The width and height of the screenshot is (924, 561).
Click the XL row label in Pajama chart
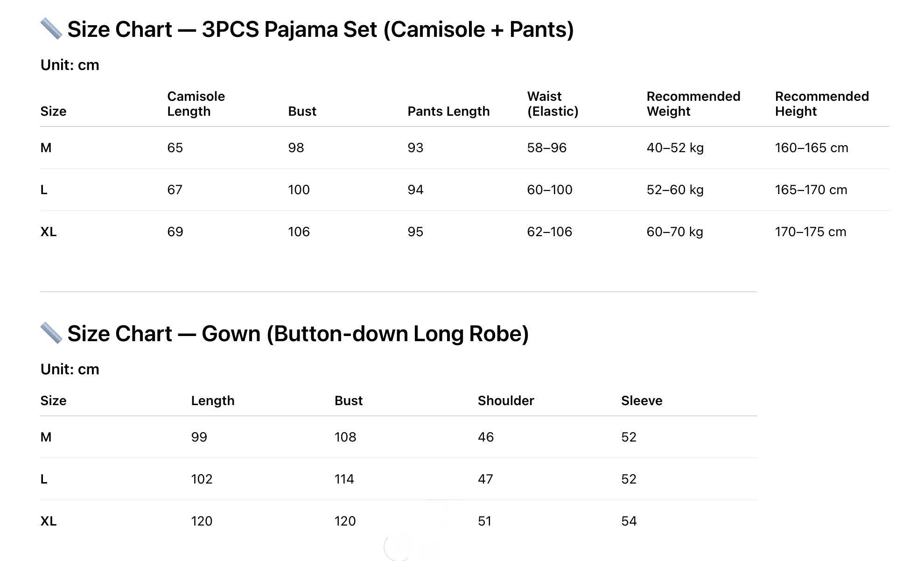(49, 232)
